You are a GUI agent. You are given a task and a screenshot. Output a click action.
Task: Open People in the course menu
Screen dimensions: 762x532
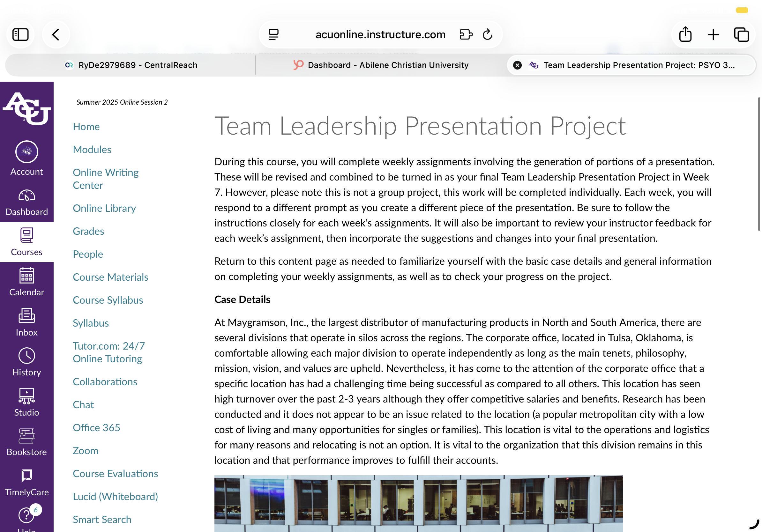[x=88, y=254]
